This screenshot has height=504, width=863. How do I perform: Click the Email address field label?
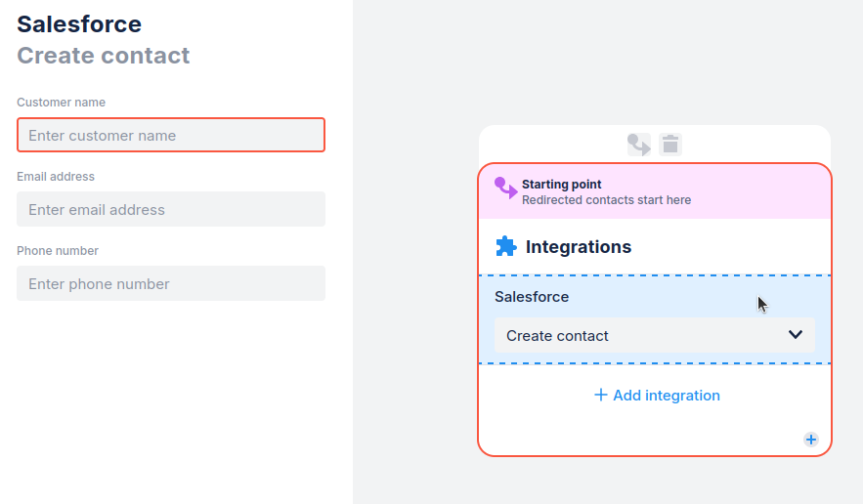[56, 177]
